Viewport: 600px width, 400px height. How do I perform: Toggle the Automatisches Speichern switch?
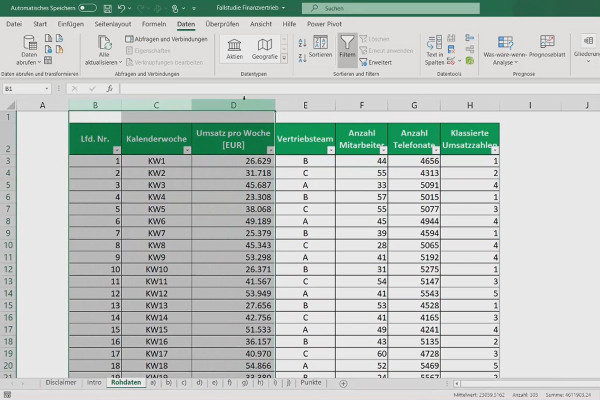tap(87, 8)
